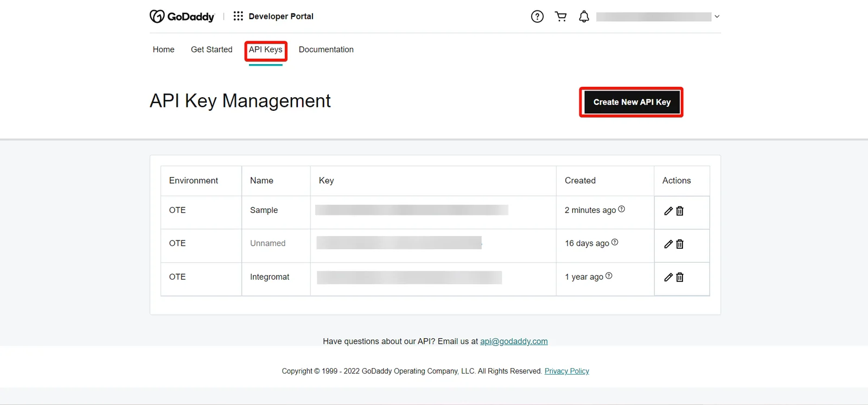Edit the Integromat API key
The height and width of the screenshot is (405, 868).
(668, 277)
